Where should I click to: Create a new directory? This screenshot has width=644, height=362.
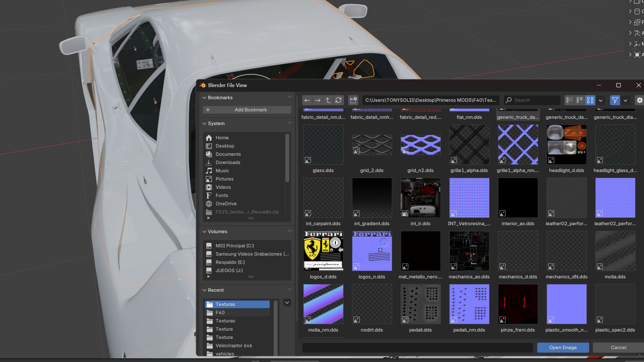coord(353,100)
